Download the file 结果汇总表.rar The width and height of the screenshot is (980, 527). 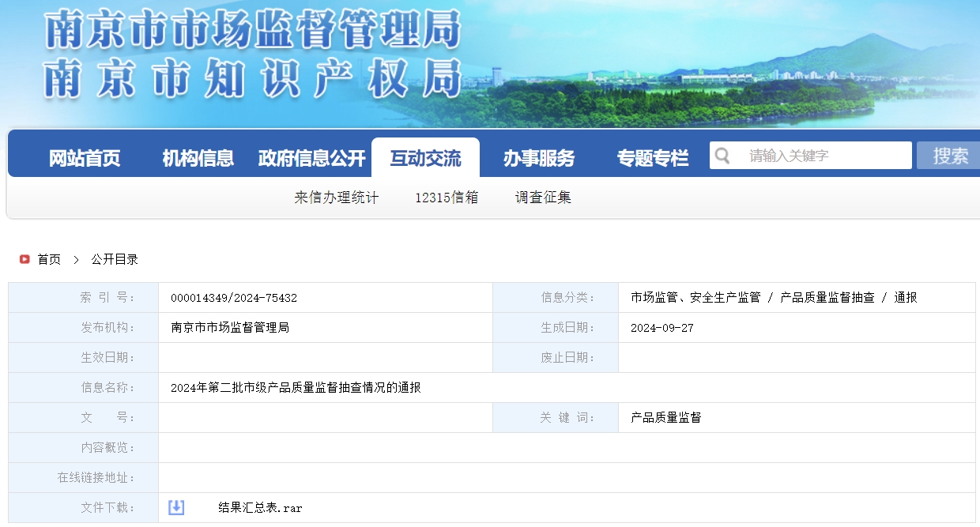point(261,508)
